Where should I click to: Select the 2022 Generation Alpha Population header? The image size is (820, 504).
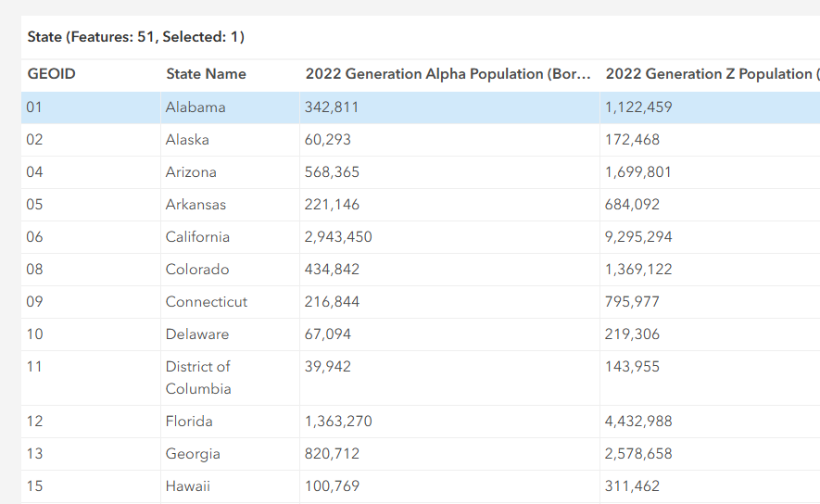448,74
